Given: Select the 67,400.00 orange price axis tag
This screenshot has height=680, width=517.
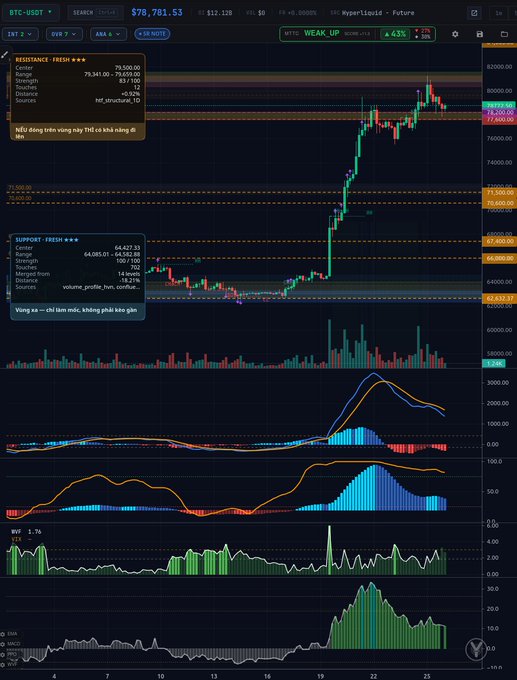Looking at the screenshot, I should pos(500,241).
